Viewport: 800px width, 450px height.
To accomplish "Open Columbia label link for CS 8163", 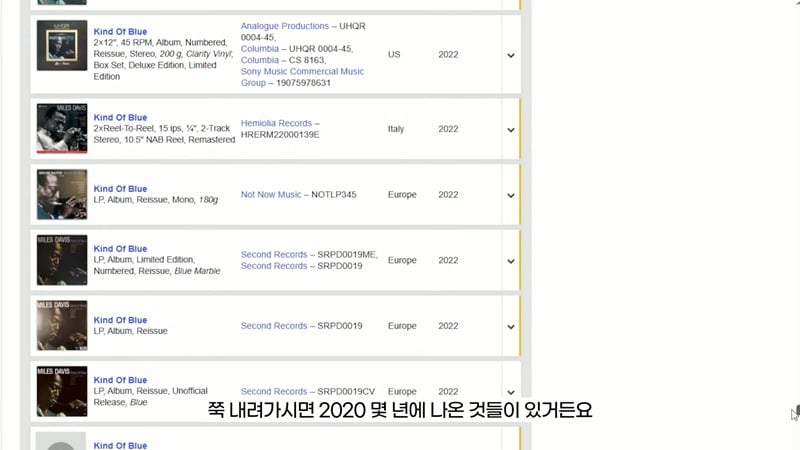I will [x=260, y=60].
